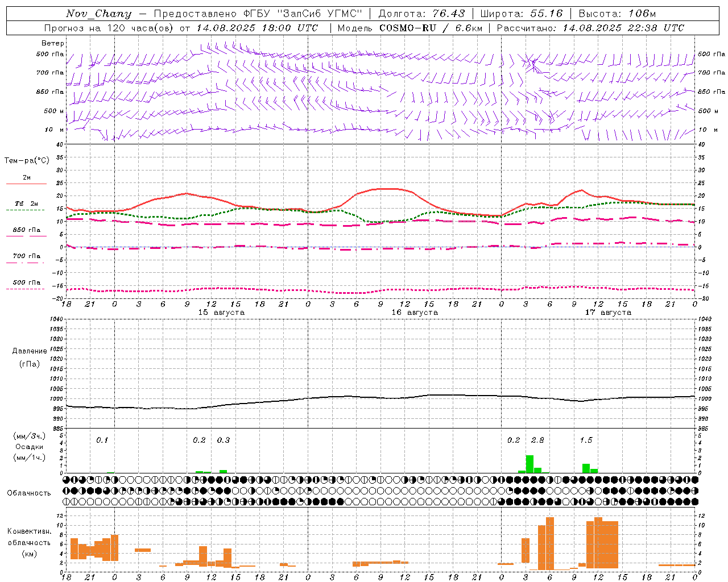The image size is (728, 582).
Task: Click the tallest green precipitation bar below 2.8
Action: pyautogui.click(x=530, y=464)
